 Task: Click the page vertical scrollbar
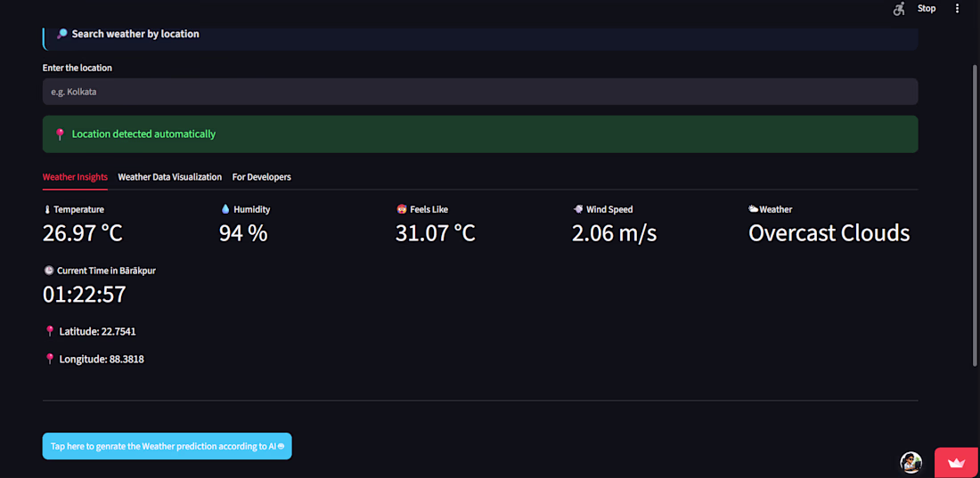click(x=975, y=215)
